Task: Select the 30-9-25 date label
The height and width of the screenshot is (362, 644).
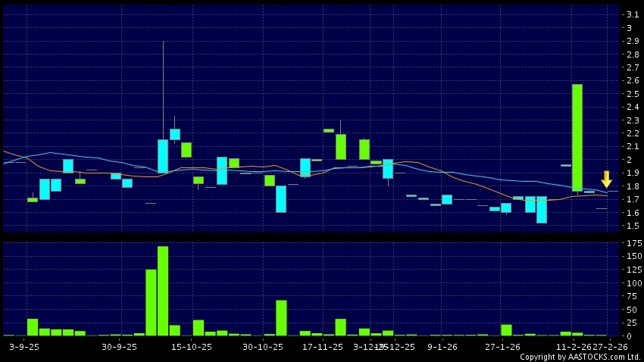Action: [x=120, y=347]
